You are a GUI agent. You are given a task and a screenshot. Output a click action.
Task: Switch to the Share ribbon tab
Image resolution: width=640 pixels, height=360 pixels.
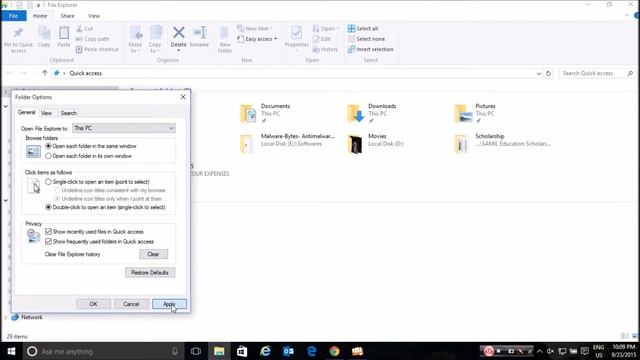pyautogui.click(x=67, y=16)
